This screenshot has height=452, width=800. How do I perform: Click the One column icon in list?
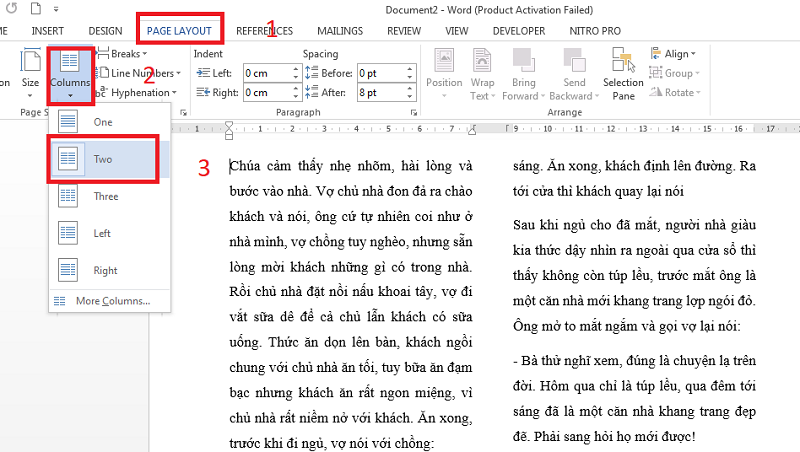(x=68, y=122)
